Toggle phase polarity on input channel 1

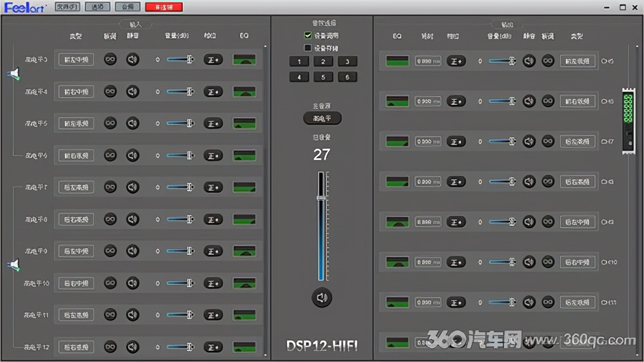tap(213, 59)
